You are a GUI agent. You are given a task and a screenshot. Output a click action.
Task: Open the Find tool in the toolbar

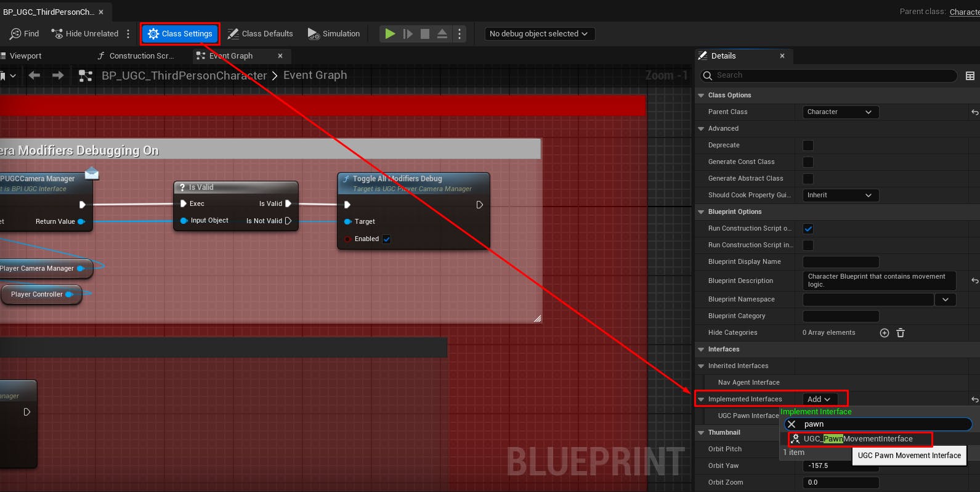[x=25, y=34]
